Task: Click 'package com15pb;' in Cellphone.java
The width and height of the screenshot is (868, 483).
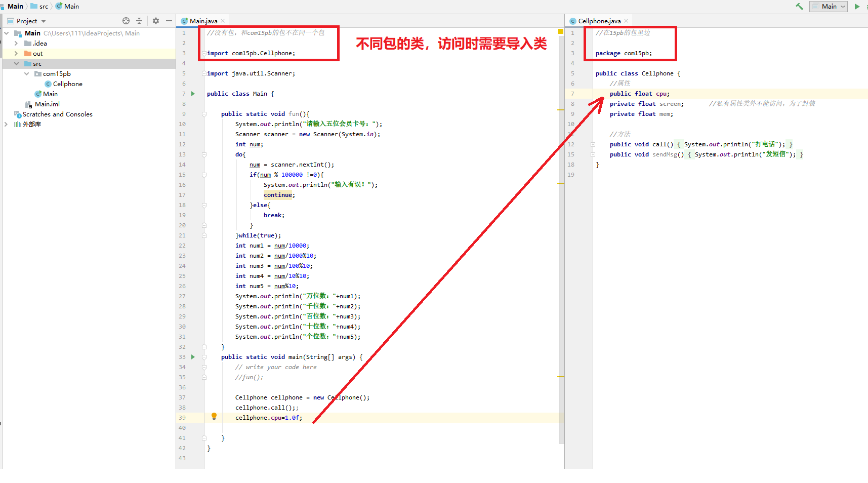Action: [x=624, y=53]
